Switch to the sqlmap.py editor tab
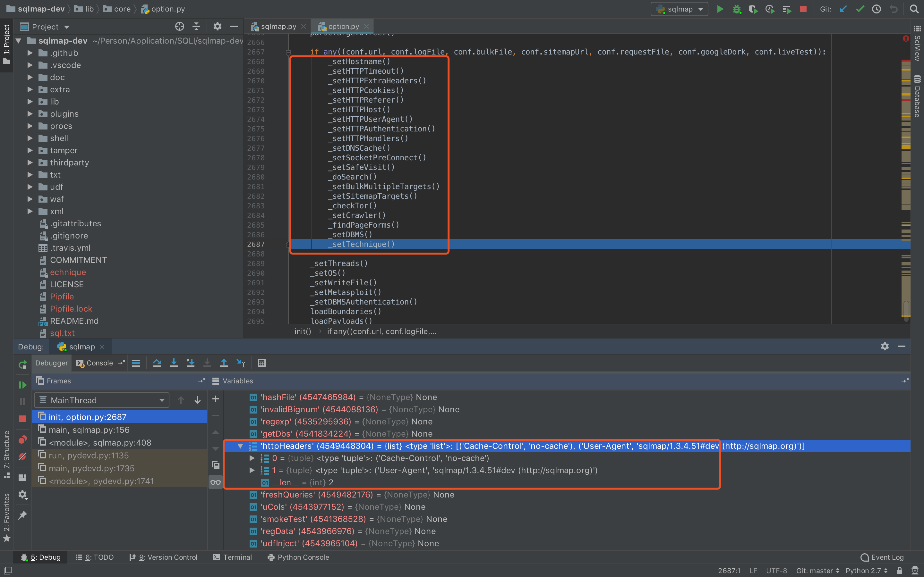The width and height of the screenshot is (924, 577). click(278, 26)
